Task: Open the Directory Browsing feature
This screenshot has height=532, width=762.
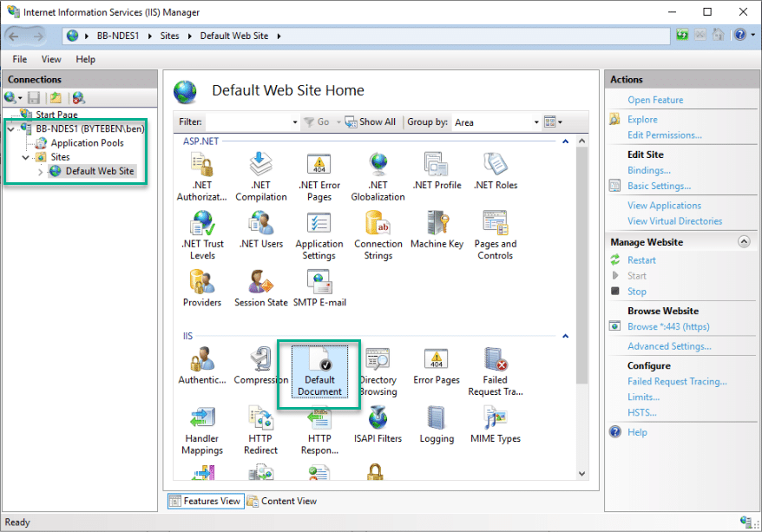Action: (x=378, y=371)
